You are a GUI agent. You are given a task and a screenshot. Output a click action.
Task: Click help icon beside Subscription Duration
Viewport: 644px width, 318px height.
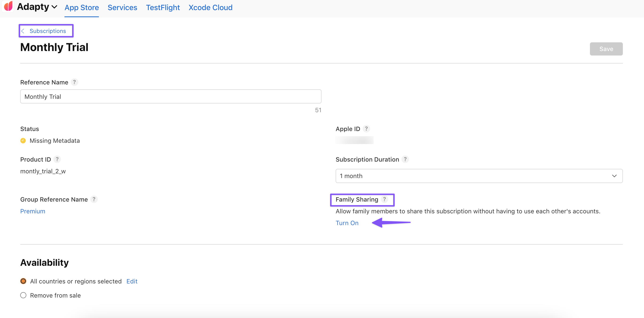[x=405, y=159]
